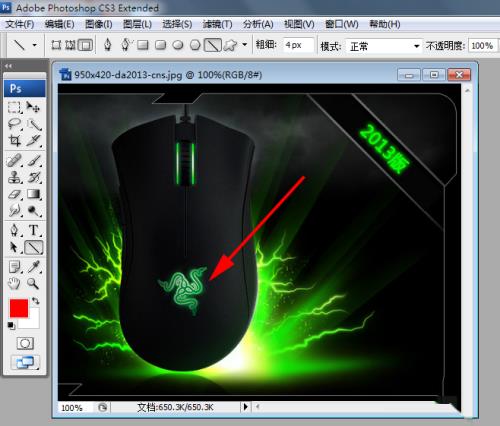Select the Line tool in toolbox

tap(34, 247)
